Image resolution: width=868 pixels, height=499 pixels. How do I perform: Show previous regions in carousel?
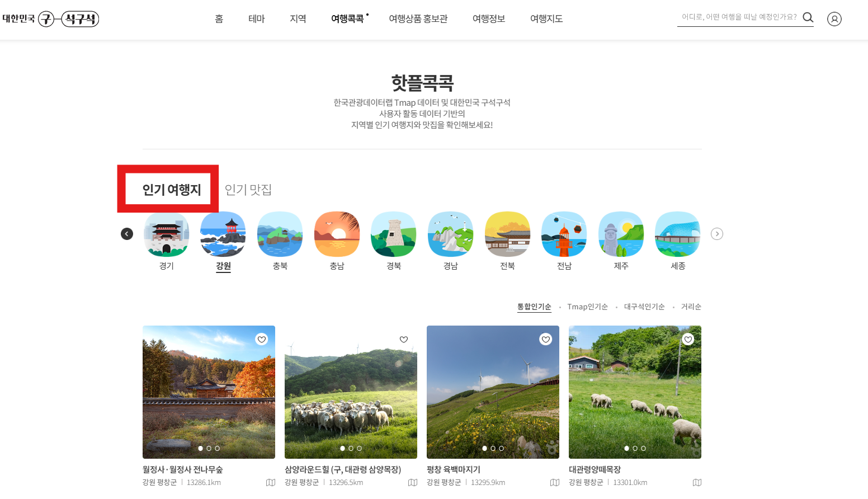coord(127,234)
